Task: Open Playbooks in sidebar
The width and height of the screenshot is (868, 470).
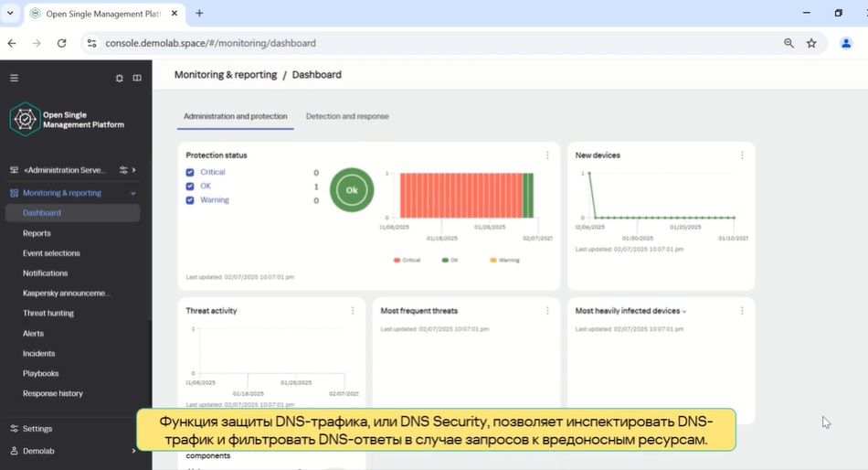Action: (x=40, y=374)
